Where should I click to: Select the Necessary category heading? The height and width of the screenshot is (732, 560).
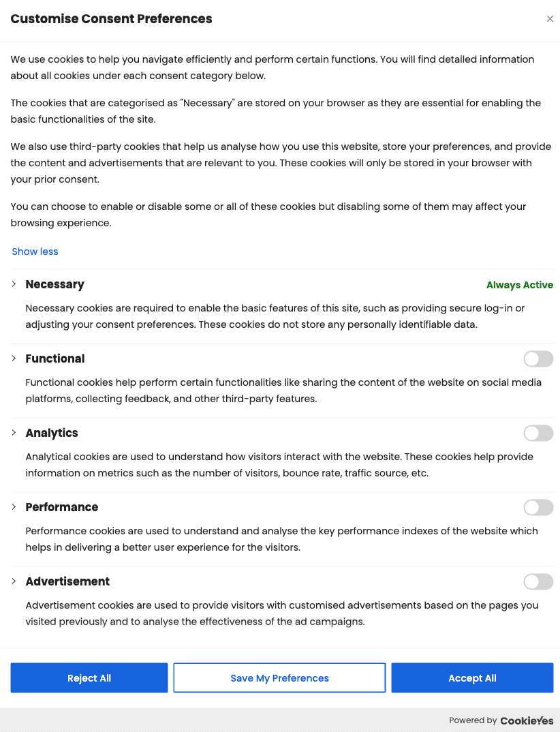point(55,284)
